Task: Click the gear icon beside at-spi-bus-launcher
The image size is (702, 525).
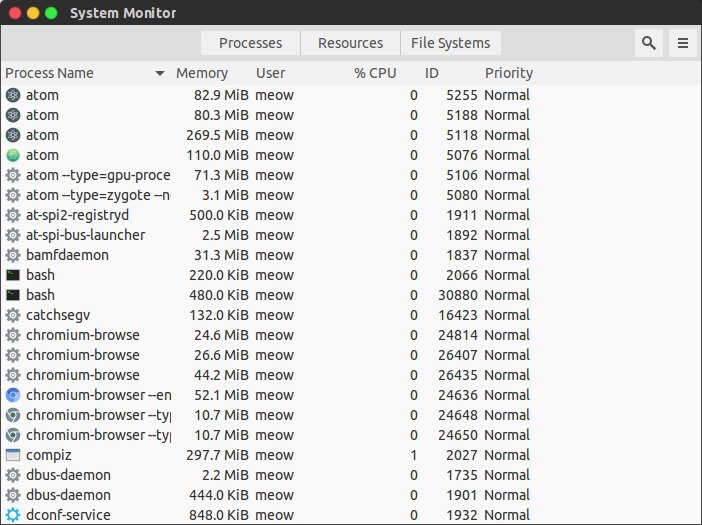Action: [13, 235]
